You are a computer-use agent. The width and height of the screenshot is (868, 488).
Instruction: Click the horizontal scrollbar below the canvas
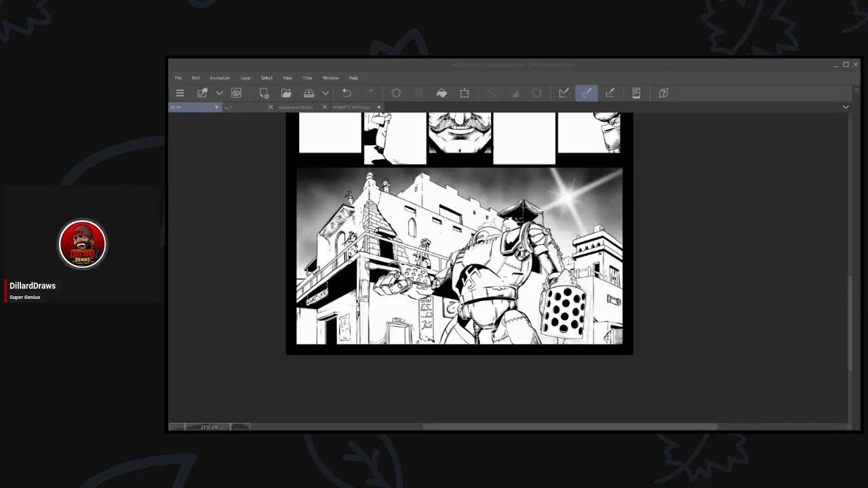[x=570, y=426]
